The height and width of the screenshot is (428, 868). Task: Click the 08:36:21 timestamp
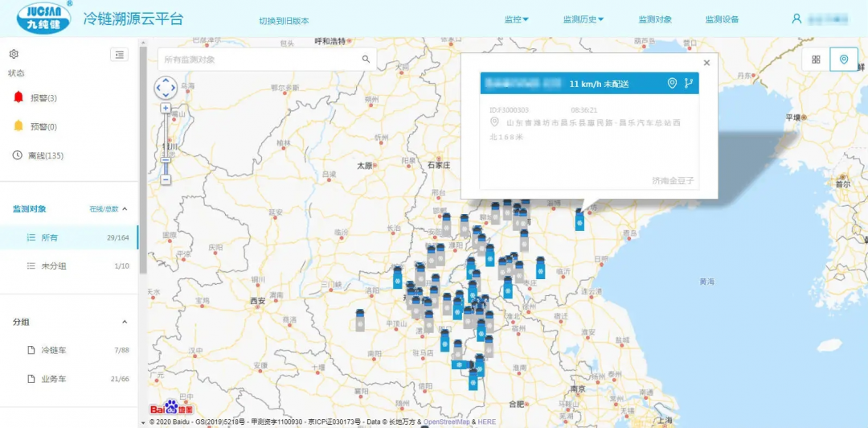pos(584,110)
